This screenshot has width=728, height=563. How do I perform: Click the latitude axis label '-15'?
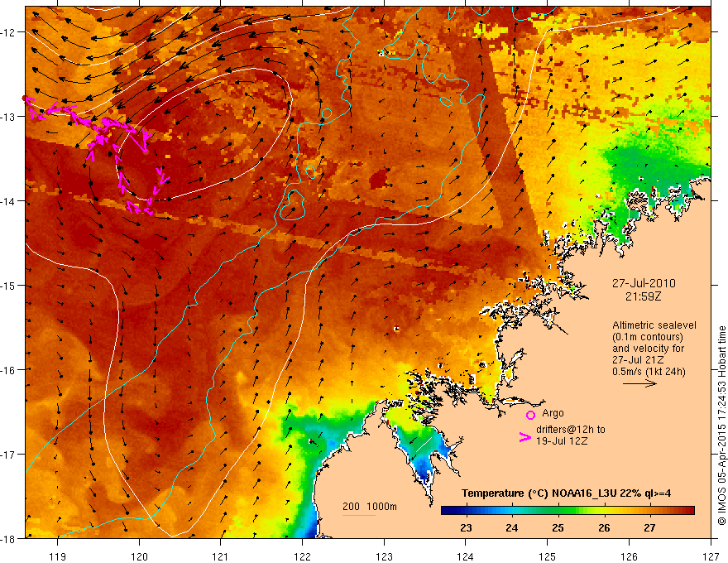pyautogui.click(x=9, y=286)
